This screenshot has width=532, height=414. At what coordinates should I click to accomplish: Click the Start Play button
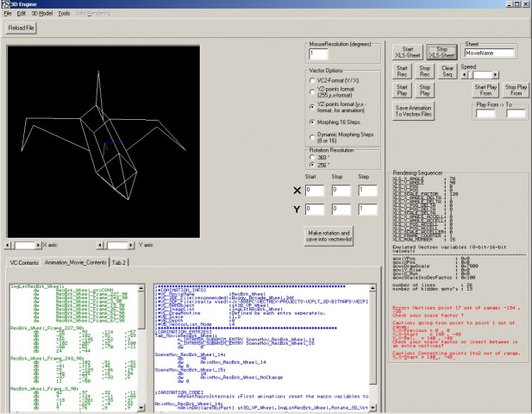402,90
